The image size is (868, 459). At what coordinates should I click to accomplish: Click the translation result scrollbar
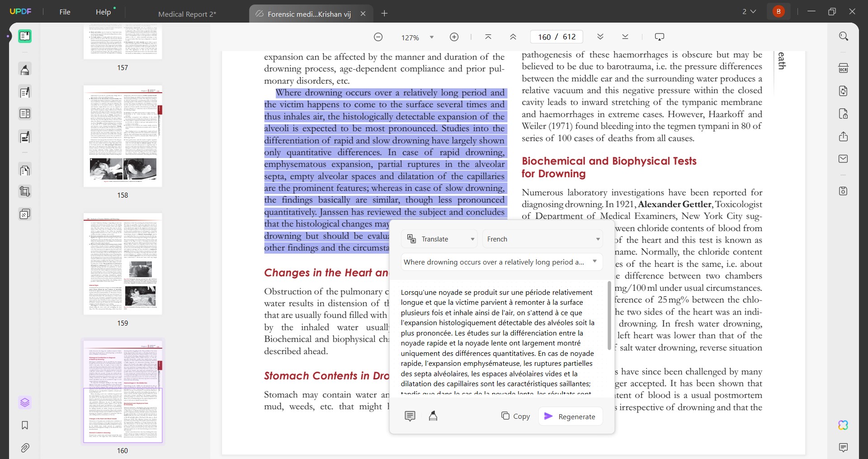(609, 316)
